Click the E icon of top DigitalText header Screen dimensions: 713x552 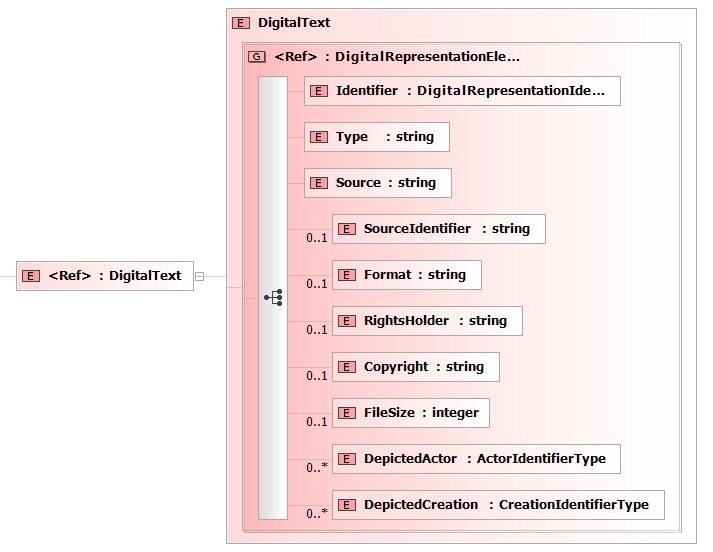click(x=240, y=22)
